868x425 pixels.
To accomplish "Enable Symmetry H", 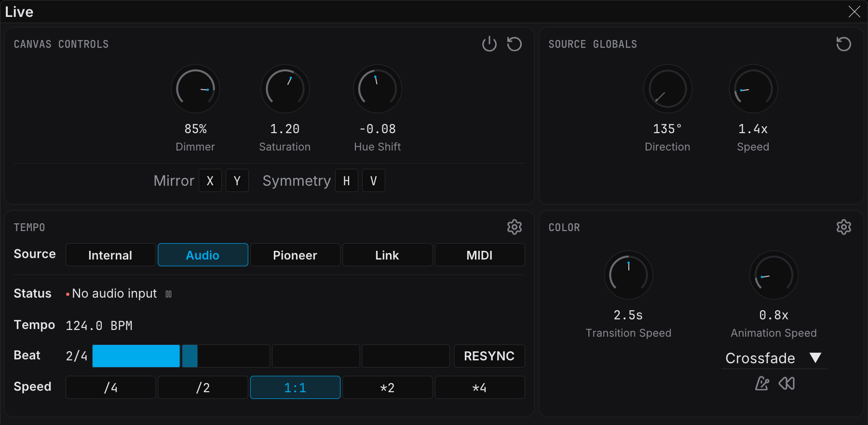I will (347, 180).
